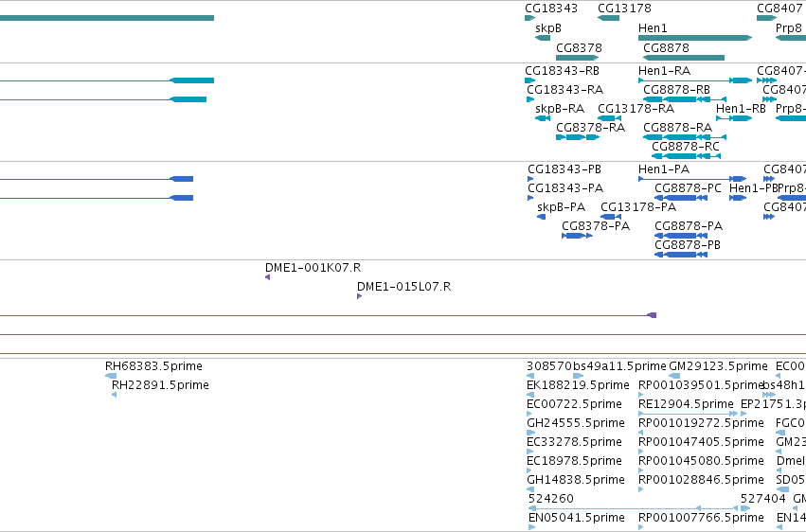Screen dimensions: 806x532
Task: Open EST RP001007766.5prime label
Action: [701, 518]
